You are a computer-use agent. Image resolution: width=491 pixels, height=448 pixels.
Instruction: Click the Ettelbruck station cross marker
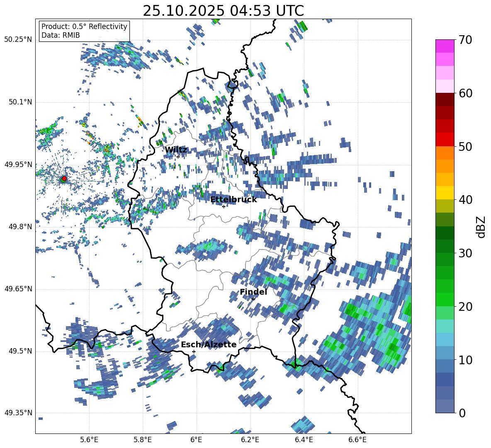coord(224,207)
